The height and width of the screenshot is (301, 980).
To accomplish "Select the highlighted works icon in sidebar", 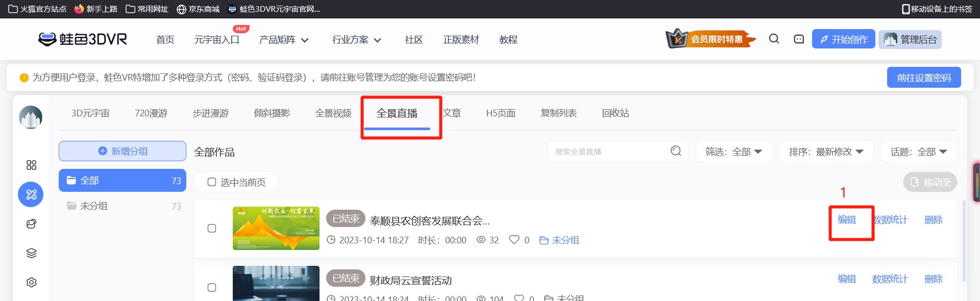I will click(x=31, y=194).
